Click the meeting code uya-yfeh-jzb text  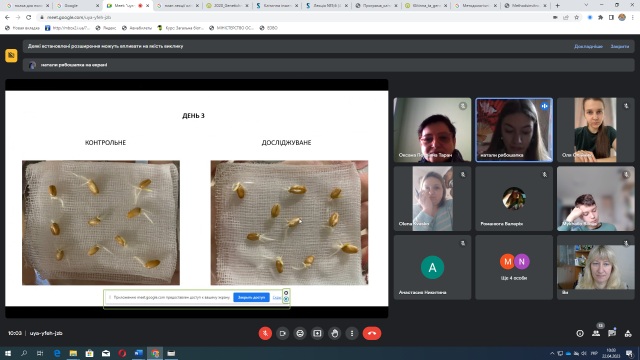point(46,333)
